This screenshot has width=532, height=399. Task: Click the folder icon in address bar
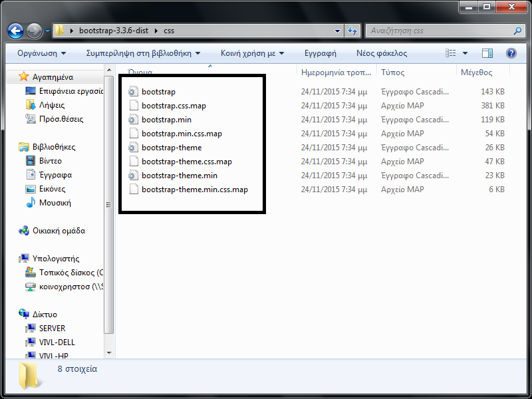point(59,31)
